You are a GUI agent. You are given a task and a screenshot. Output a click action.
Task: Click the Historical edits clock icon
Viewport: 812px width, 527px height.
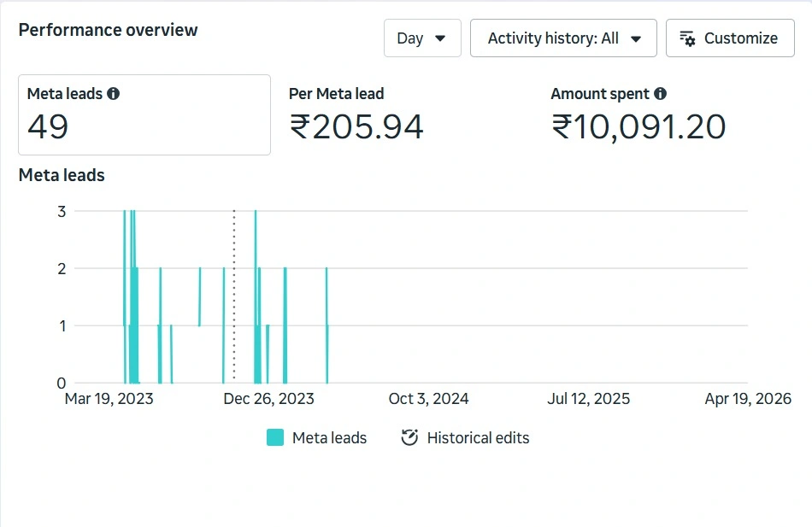pos(409,437)
